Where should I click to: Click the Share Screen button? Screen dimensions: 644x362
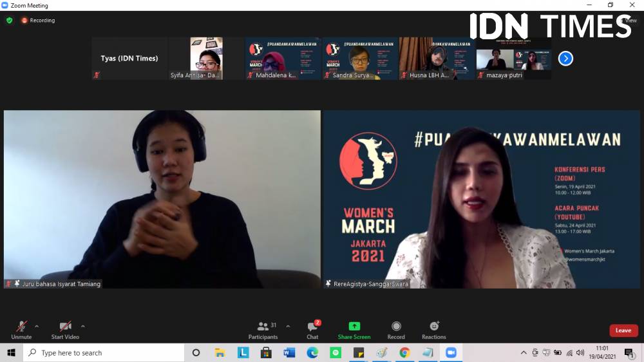[354, 330]
